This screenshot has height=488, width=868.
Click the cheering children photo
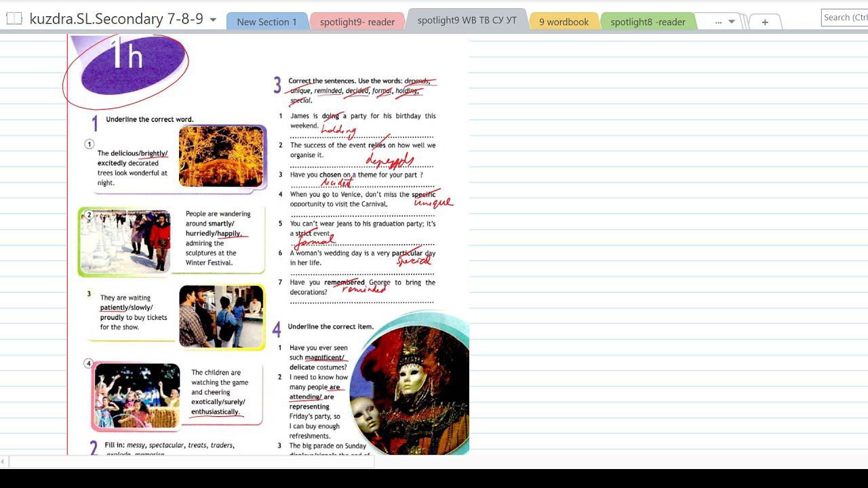pos(136,396)
